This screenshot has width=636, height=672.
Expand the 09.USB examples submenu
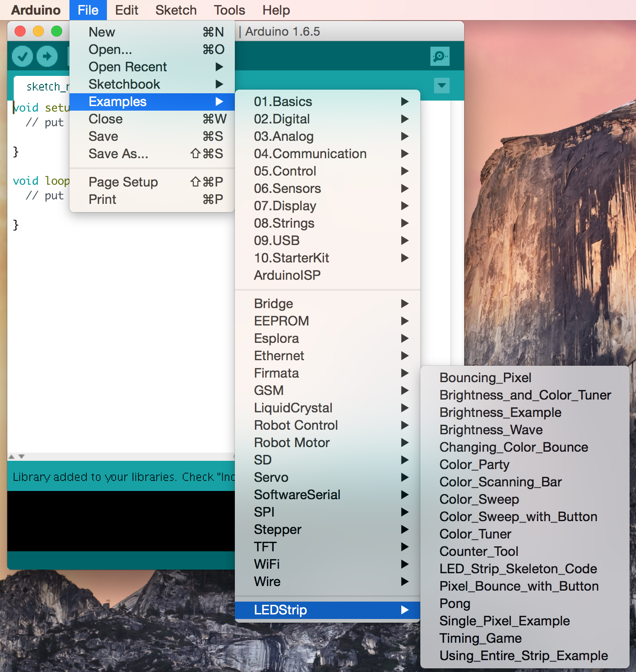(328, 240)
